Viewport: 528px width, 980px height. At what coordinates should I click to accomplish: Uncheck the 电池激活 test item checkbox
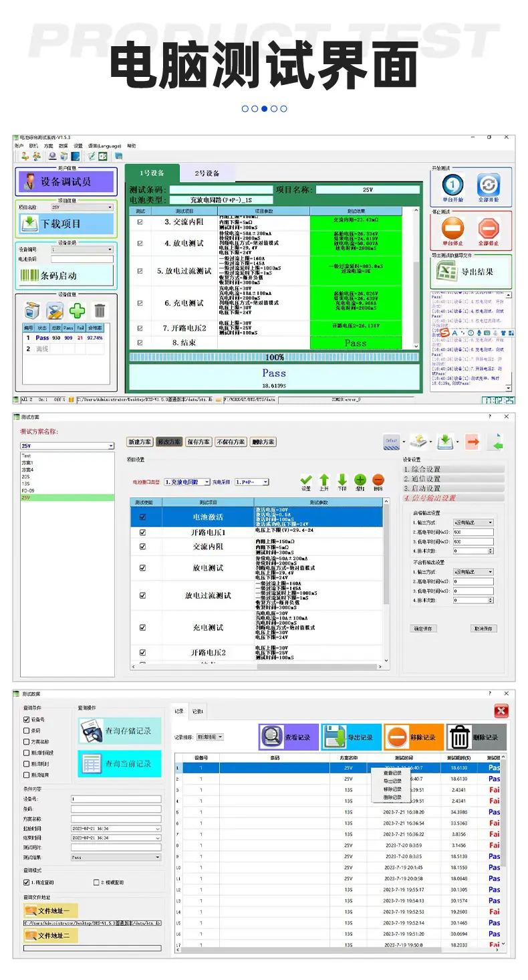142,517
